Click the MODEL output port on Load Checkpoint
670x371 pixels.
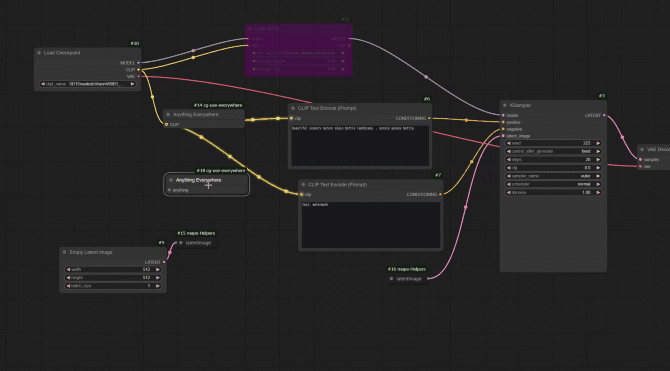click(138, 63)
